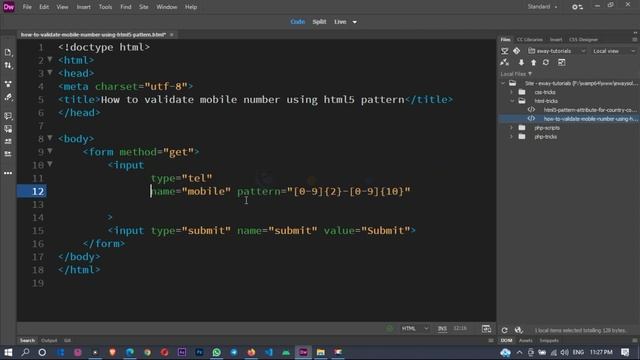This screenshot has height=360, width=640.
Task: Open the Files panel options menu icon
Action: (634, 40)
